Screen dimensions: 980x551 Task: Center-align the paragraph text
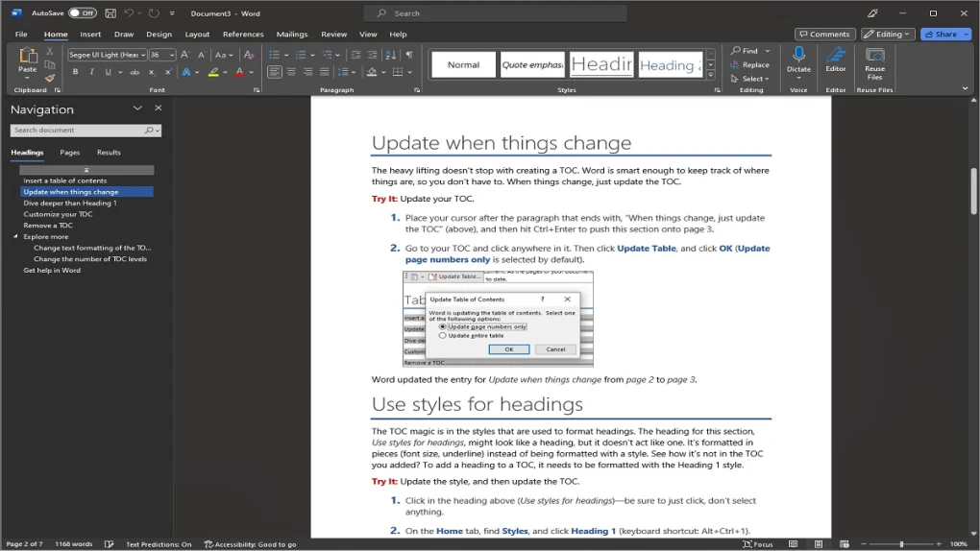291,72
